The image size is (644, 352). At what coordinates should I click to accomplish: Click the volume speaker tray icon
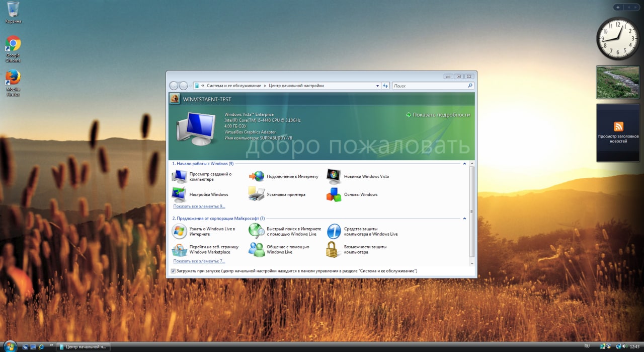[624, 346]
